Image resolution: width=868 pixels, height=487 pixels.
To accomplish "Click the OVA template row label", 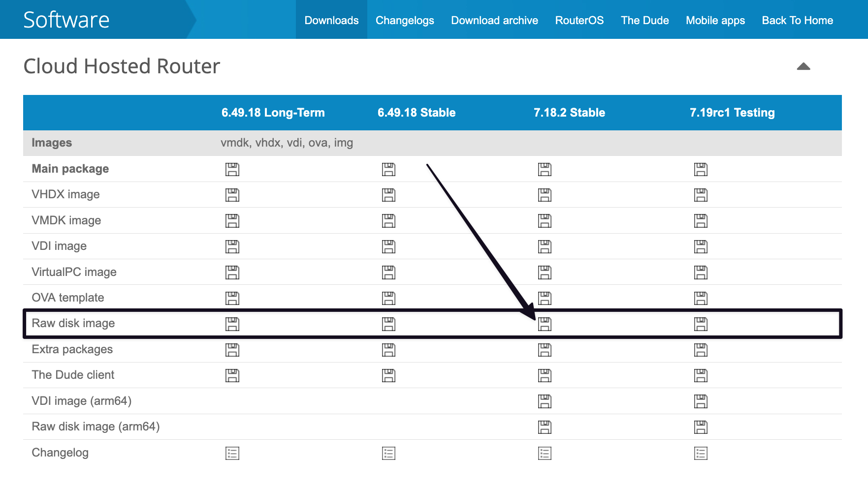I will point(68,298).
